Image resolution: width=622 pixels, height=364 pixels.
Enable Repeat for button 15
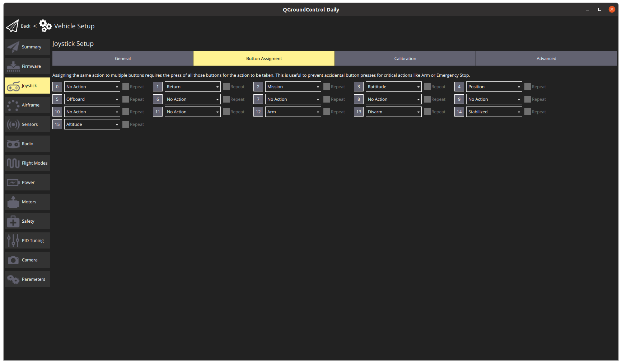coord(126,124)
